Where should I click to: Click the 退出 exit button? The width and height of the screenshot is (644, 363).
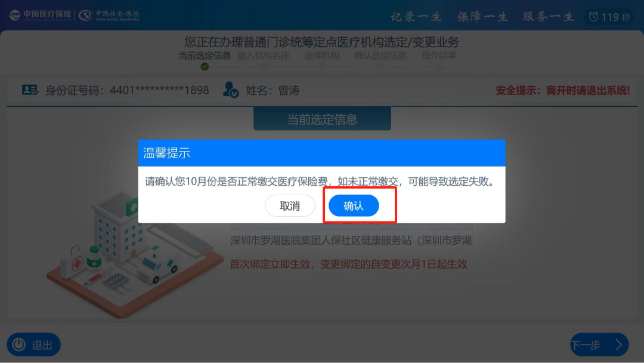[33, 344]
